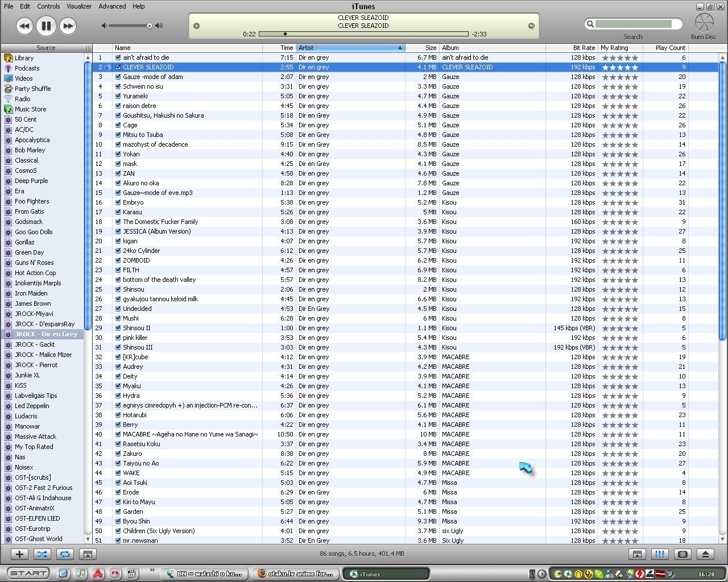Click the speaker icon on CLEVER SLEAZOID row
This screenshot has height=582, width=728.
(107, 67)
